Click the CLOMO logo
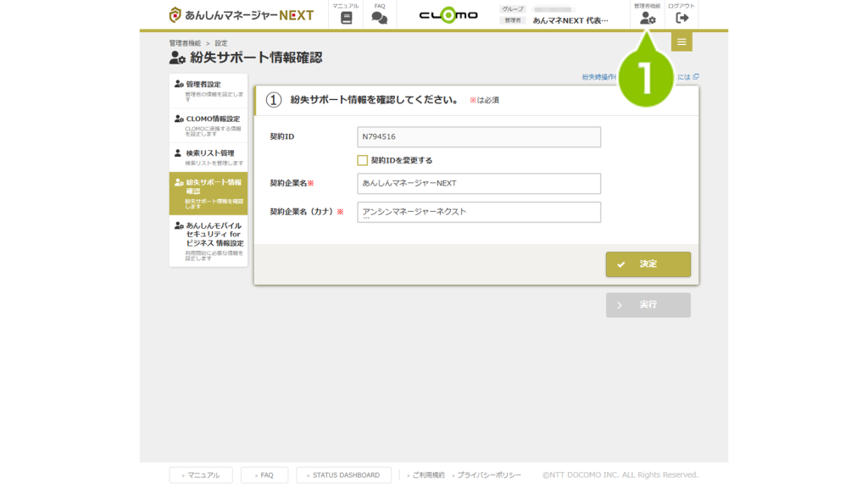Image resolution: width=868 pixels, height=488 pixels. (448, 15)
